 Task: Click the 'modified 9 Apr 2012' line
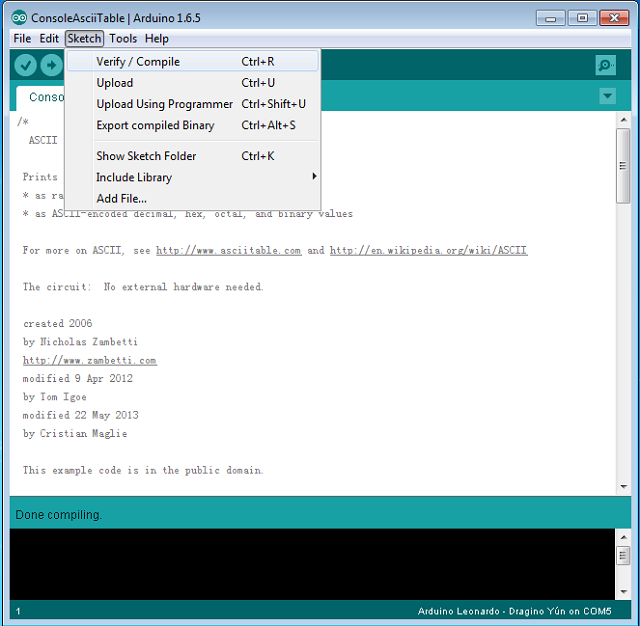point(78,379)
